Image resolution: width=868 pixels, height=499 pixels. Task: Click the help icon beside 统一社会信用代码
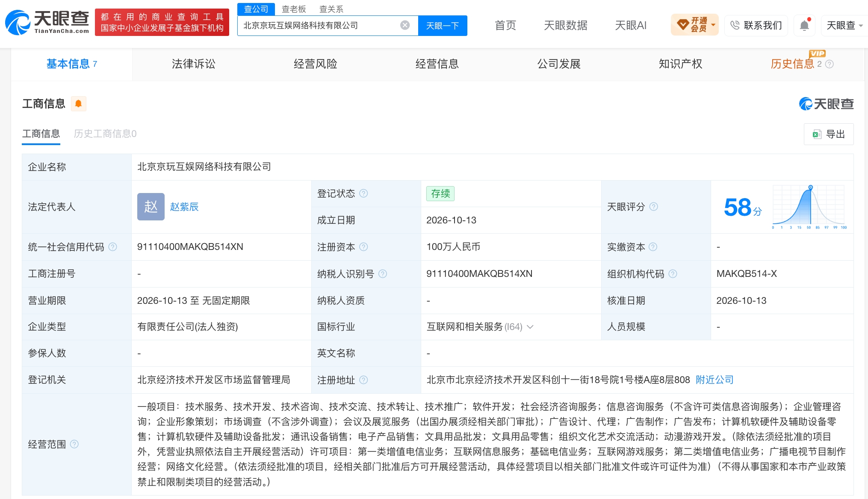[113, 247]
